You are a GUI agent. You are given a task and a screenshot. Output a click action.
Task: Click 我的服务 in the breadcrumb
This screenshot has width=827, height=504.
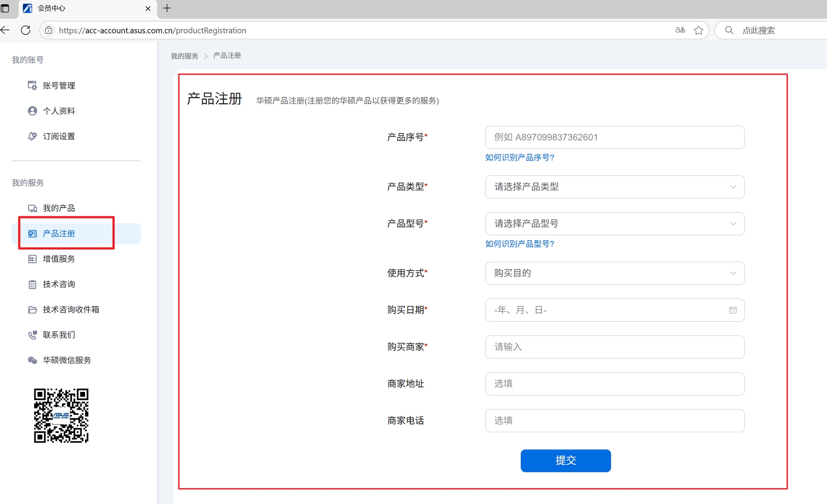[184, 56]
